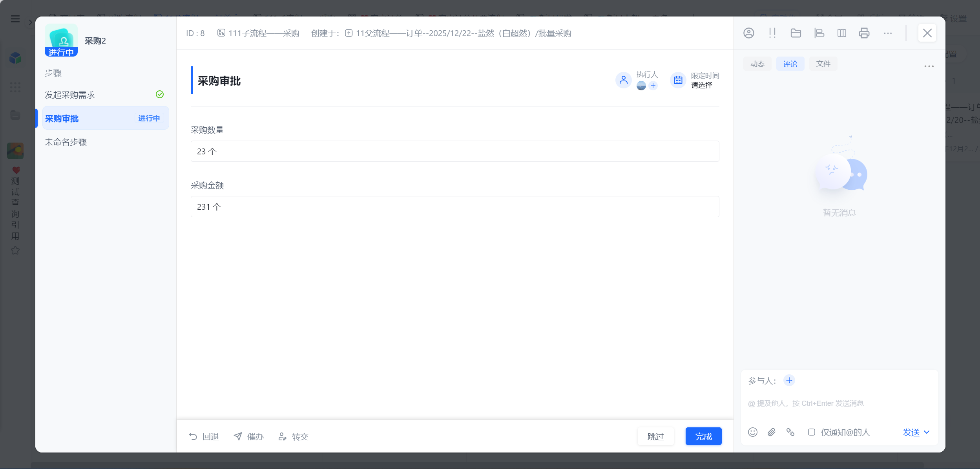Click the ID : 8 label
The width and height of the screenshot is (980, 469).
point(195,33)
